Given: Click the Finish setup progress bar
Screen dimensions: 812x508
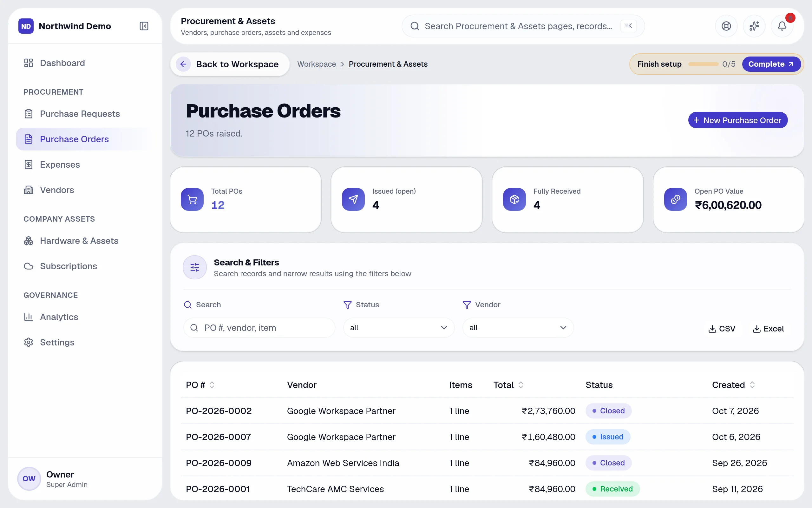Looking at the screenshot, I should [703, 64].
